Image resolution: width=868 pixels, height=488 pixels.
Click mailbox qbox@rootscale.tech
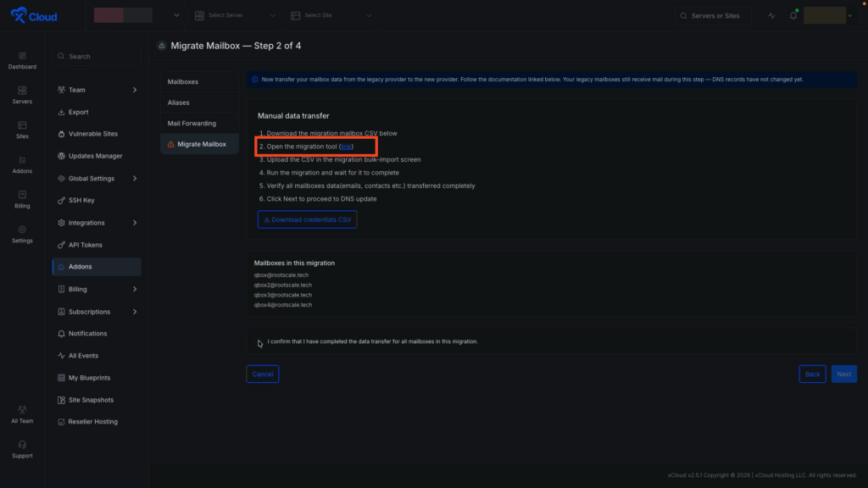tap(281, 275)
